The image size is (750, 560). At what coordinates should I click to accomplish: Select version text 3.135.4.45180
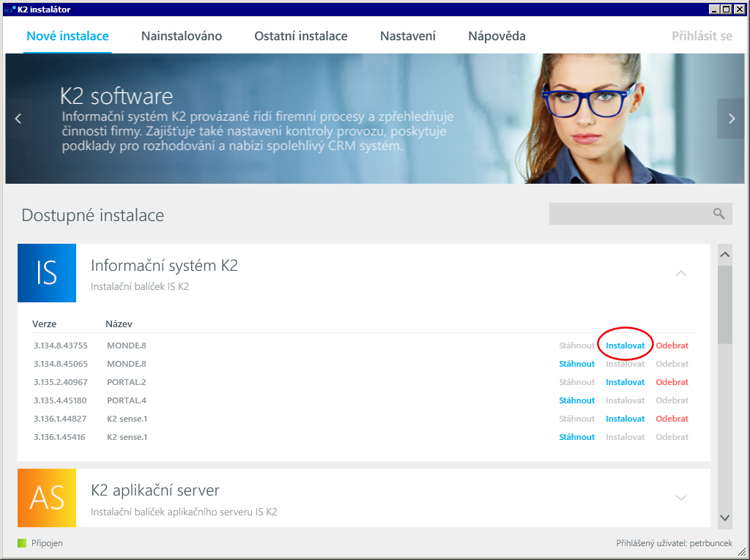pyautogui.click(x=60, y=400)
